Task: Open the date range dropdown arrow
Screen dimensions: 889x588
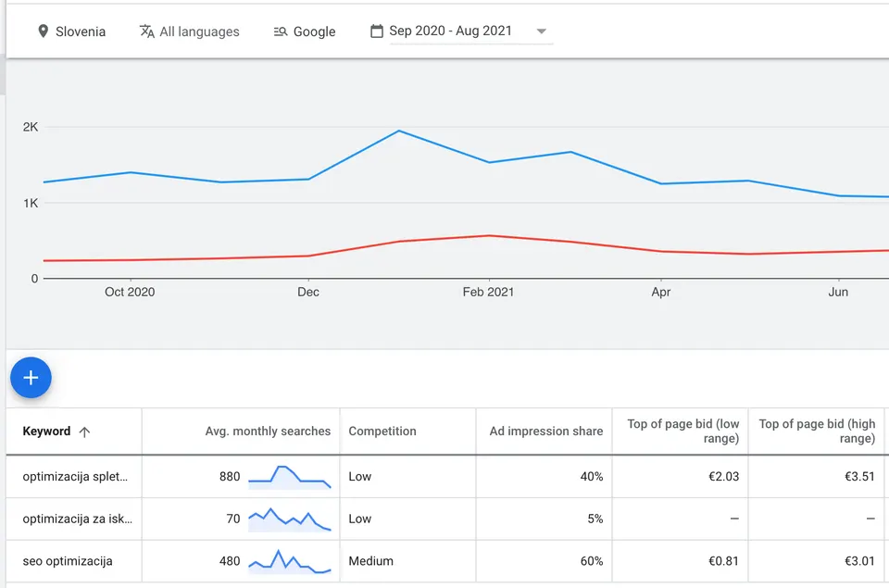Action: [x=542, y=31]
